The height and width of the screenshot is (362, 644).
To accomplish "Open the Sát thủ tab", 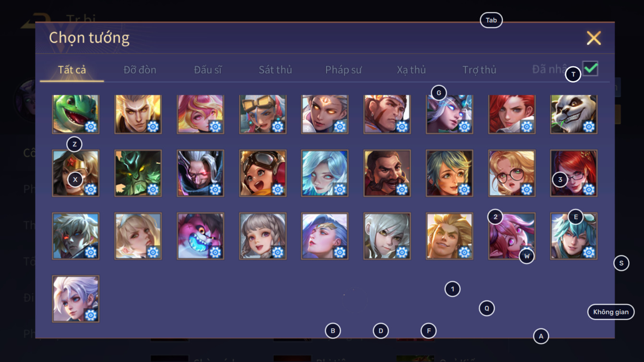I will point(275,70).
